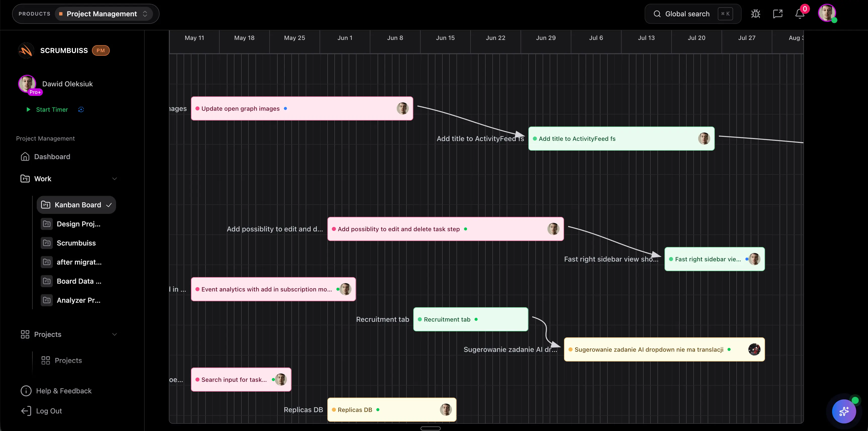Open the Project Management product switcher dropdown
This screenshot has height=431, width=868.
click(145, 14)
